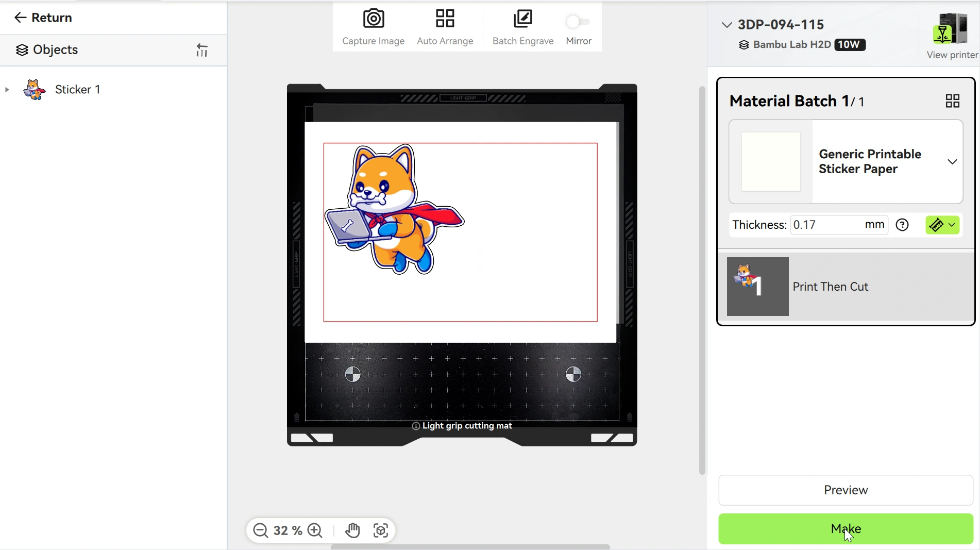Click the fit-to-view focus icon
This screenshot has width=980, height=550.
click(x=381, y=530)
